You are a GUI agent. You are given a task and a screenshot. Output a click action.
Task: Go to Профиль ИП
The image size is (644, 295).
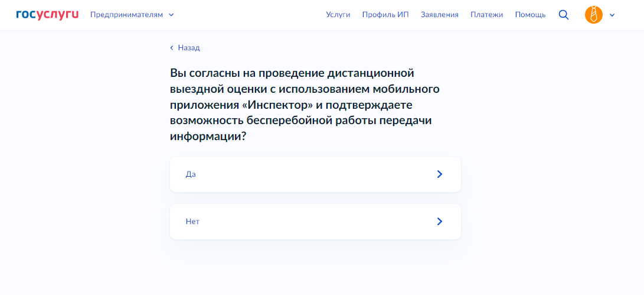[x=385, y=15]
